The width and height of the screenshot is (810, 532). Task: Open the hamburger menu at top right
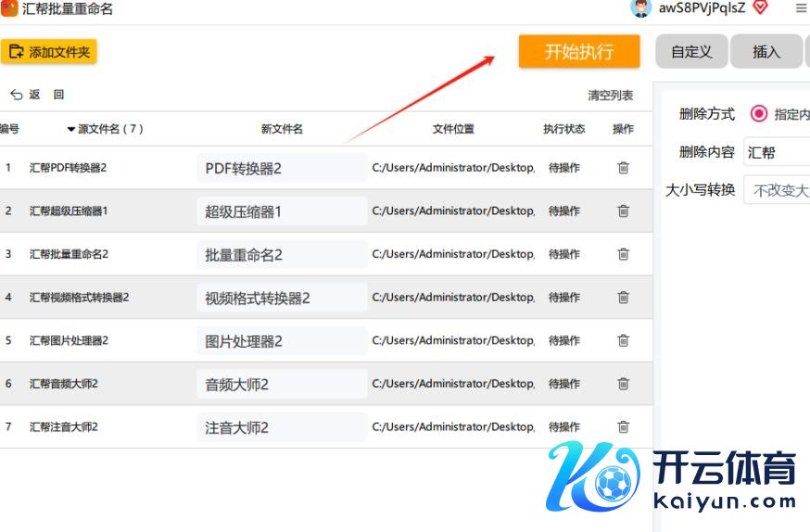801,8
